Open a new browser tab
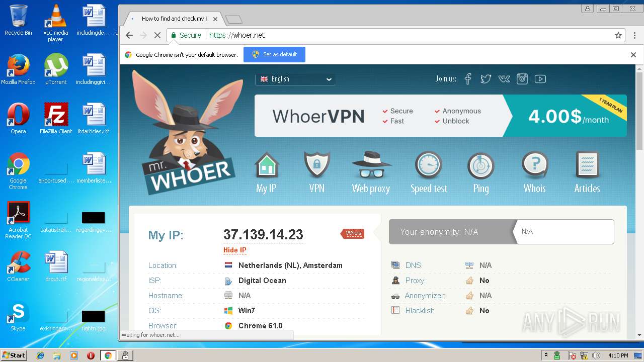This screenshot has width=644, height=362. click(234, 19)
